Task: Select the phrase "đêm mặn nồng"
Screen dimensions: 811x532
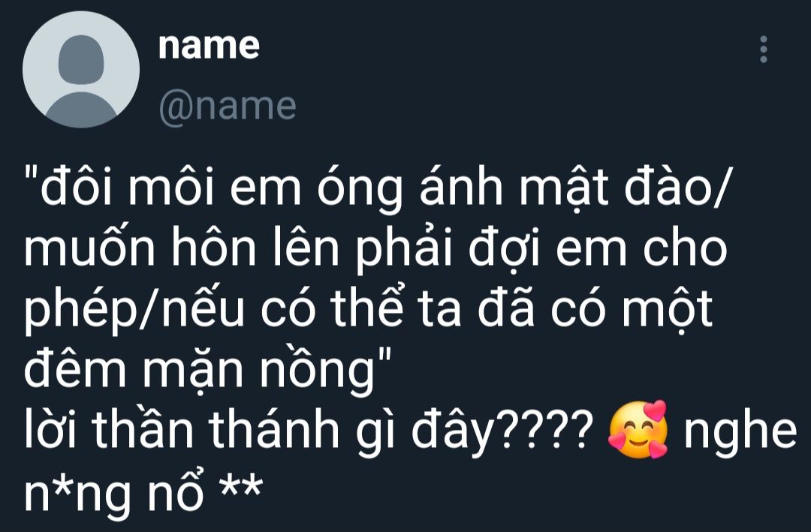Action: pyautogui.click(x=200, y=370)
